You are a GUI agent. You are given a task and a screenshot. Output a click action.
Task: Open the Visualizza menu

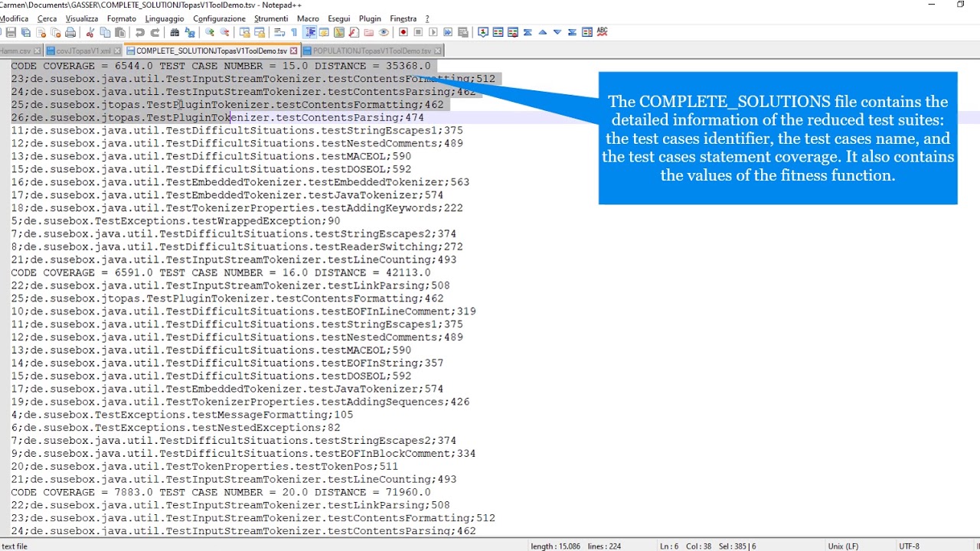click(82, 18)
